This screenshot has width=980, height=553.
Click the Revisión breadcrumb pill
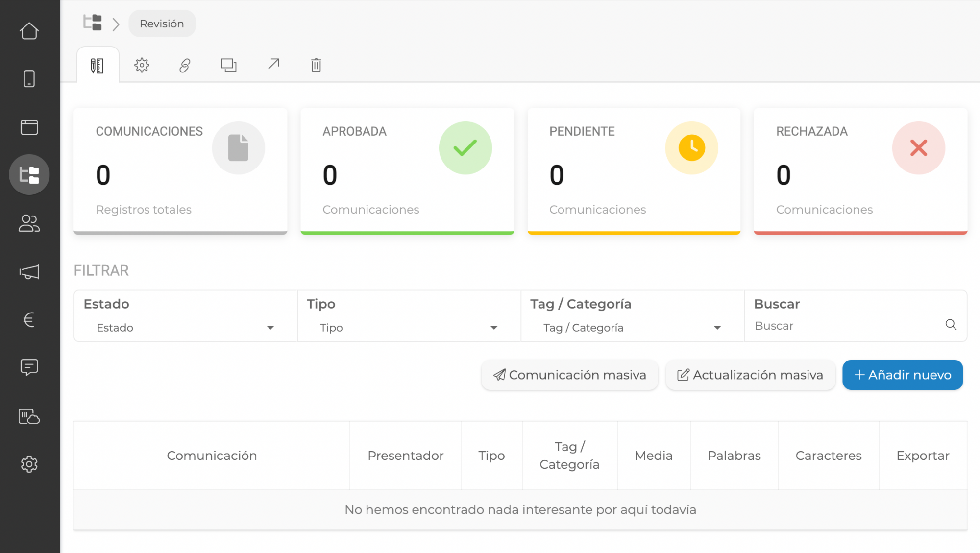162,24
